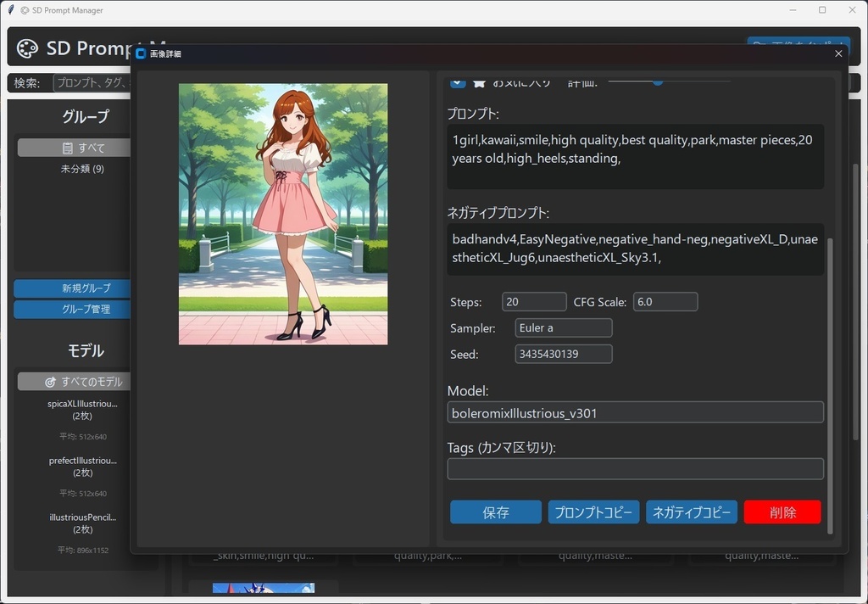Toggle the お気に入り star icon
The width and height of the screenshot is (868, 604).
point(479,82)
